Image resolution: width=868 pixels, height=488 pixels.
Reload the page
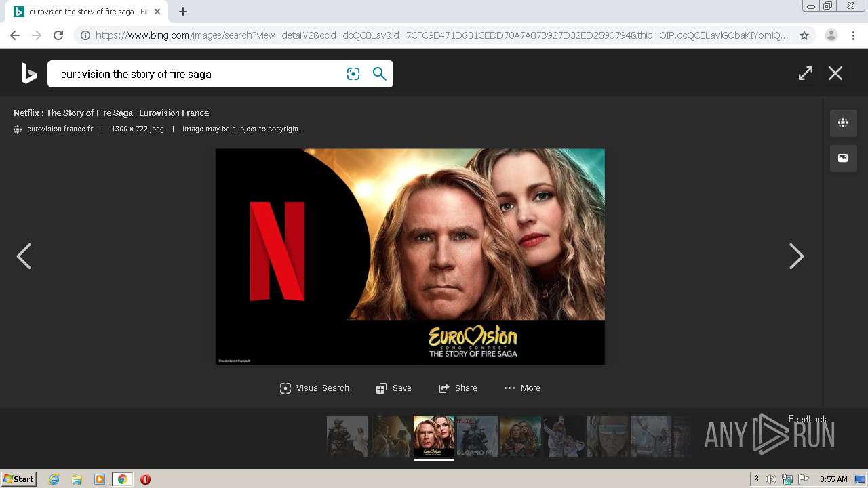tap(58, 35)
